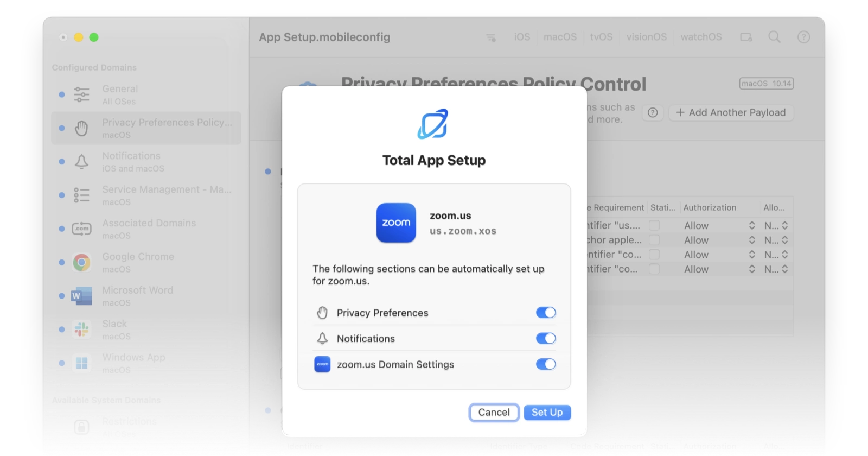Switch to visionOS platform filter
This screenshot has height=456, width=868.
(x=646, y=37)
